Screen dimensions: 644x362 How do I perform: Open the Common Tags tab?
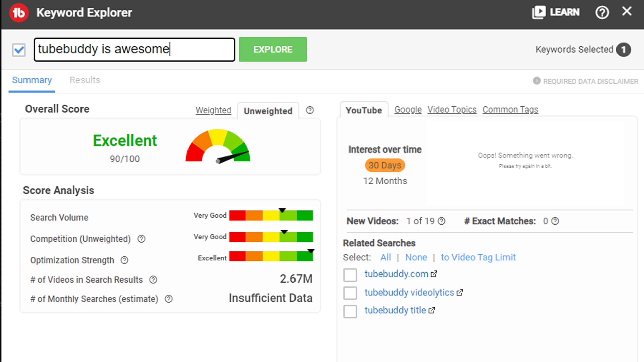(510, 110)
